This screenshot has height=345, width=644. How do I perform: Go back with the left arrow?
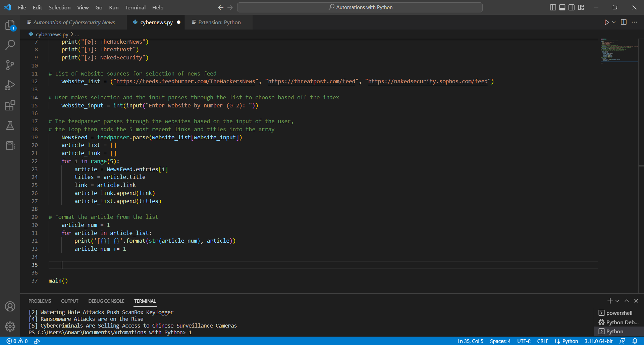click(x=220, y=7)
